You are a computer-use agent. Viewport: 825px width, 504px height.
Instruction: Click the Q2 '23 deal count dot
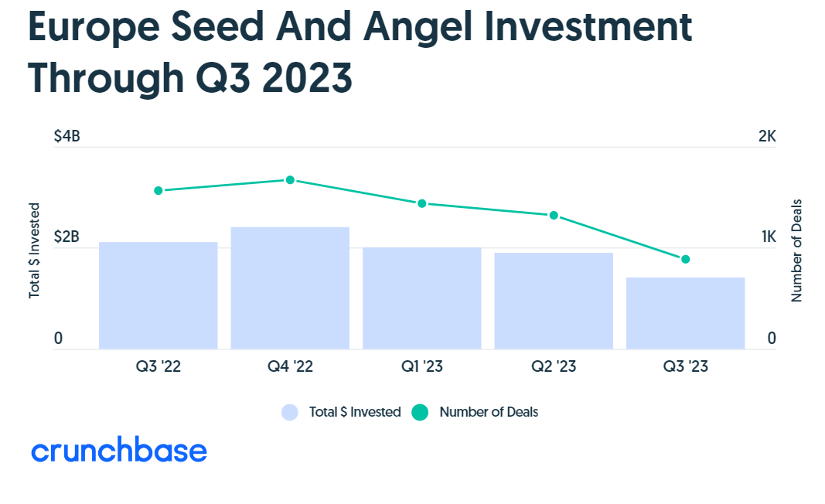click(554, 215)
